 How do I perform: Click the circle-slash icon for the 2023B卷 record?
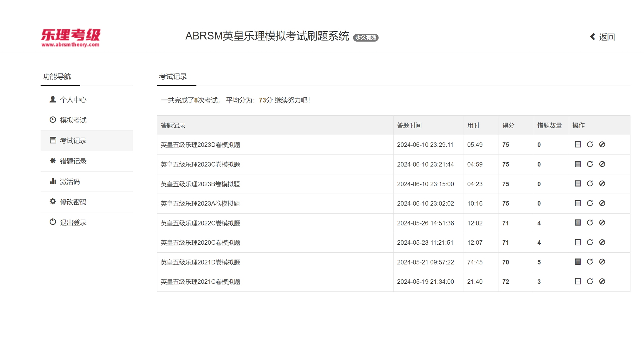pyautogui.click(x=602, y=184)
